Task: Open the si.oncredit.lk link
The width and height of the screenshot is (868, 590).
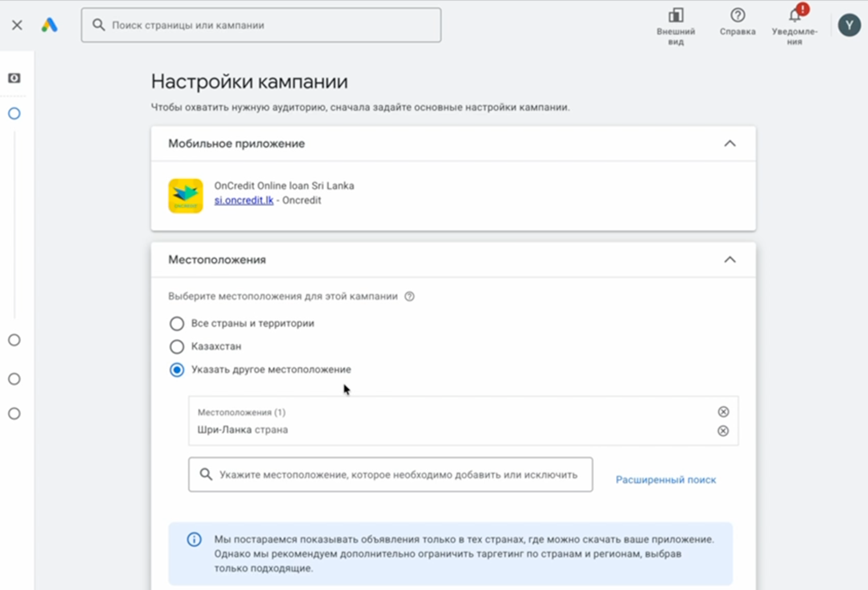Action: (243, 200)
